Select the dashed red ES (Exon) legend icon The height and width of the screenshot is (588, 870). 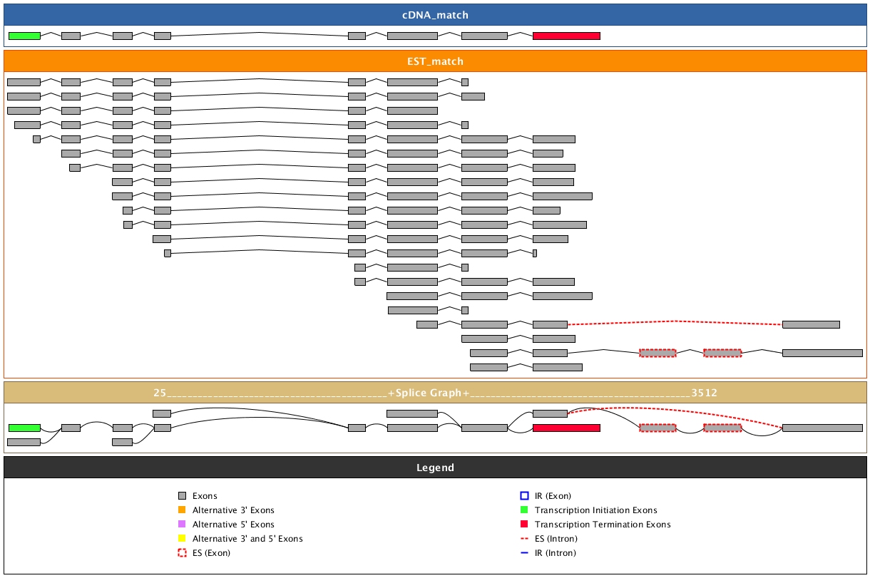[x=182, y=553]
